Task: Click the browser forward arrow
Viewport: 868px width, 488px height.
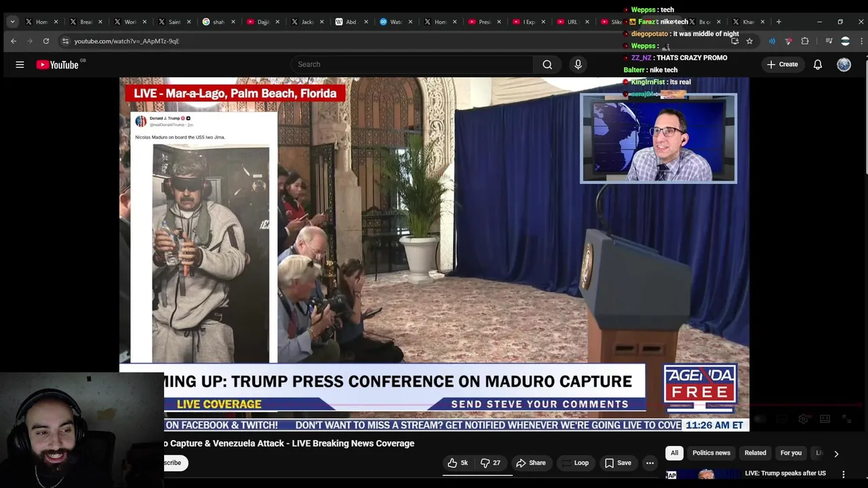Action: pyautogui.click(x=30, y=41)
